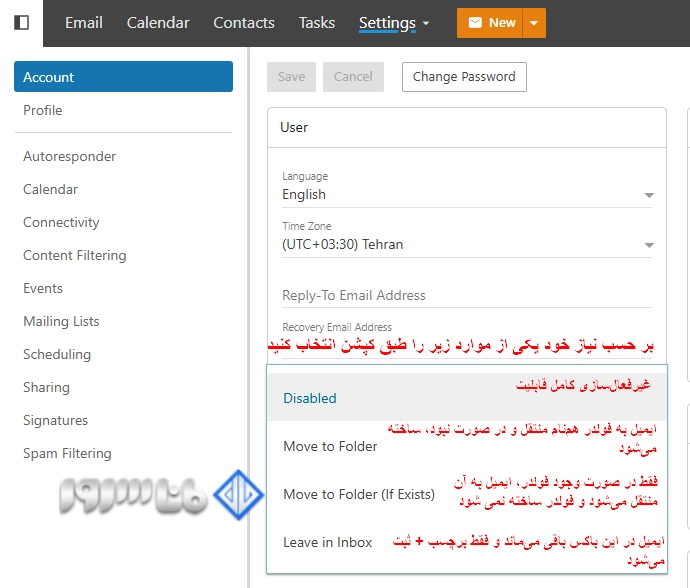Click the English language value

tap(304, 194)
